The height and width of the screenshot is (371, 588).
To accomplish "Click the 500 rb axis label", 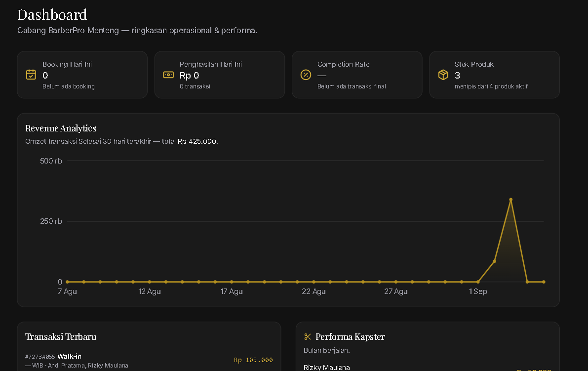I will point(51,161).
